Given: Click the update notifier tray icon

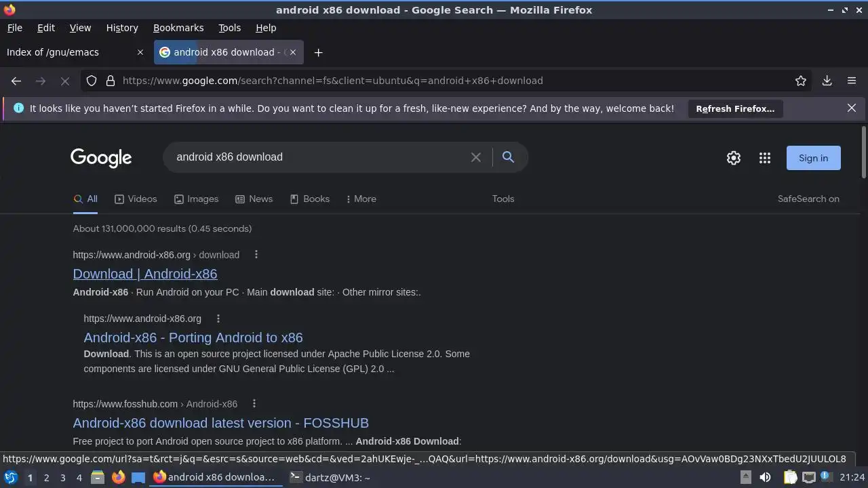Looking at the screenshot, I should (x=827, y=477).
